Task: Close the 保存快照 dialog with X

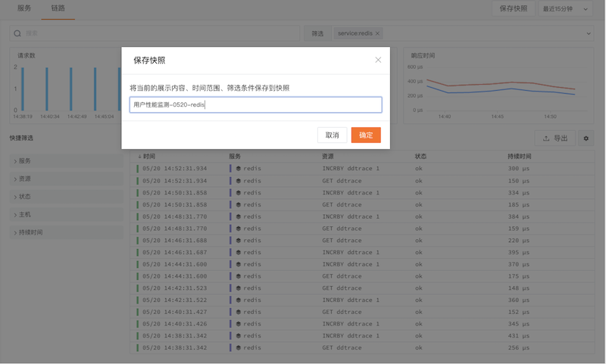Action: pos(378,60)
